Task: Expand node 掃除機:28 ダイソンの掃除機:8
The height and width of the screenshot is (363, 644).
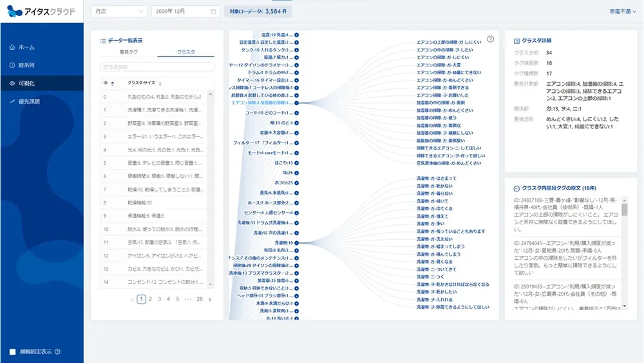Action: pos(296,266)
